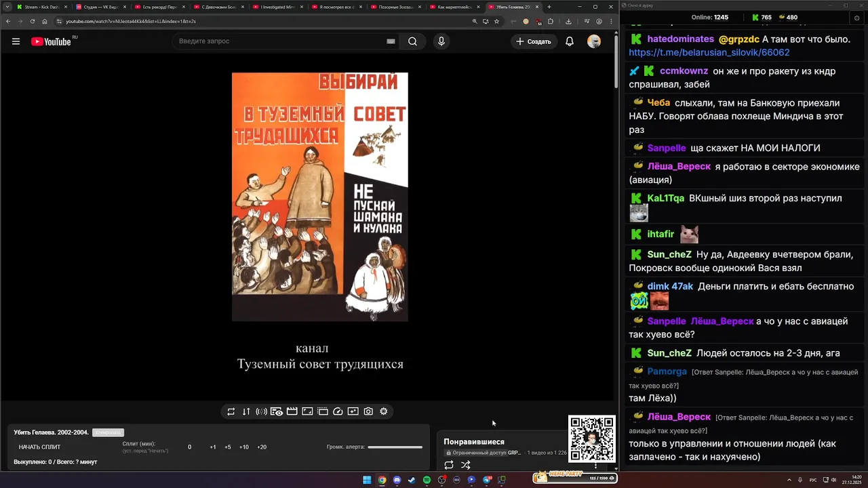Switch to the I Investigated Min tab

click(277, 7)
